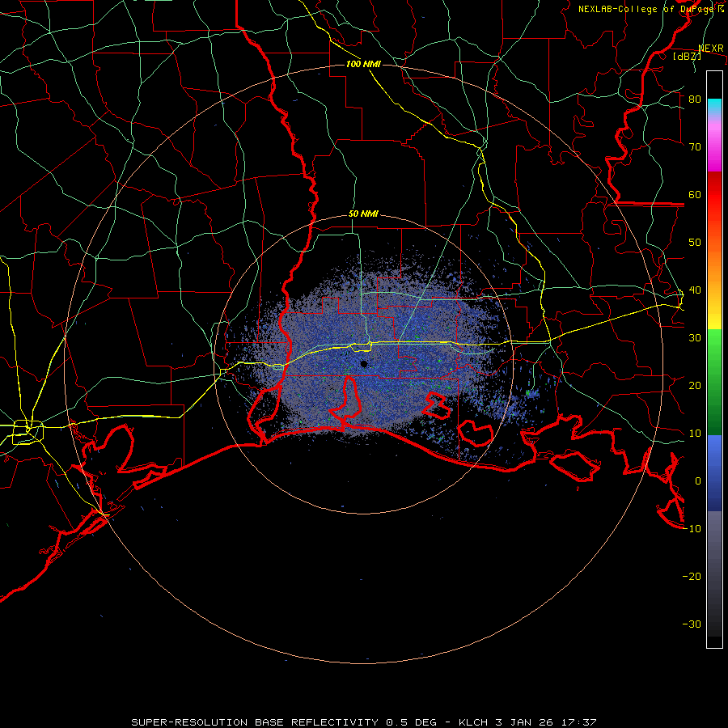Select the -30 value on the dBZ scale
Image resolution: width=728 pixels, height=728 pixels.
click(x=692, y=624)
